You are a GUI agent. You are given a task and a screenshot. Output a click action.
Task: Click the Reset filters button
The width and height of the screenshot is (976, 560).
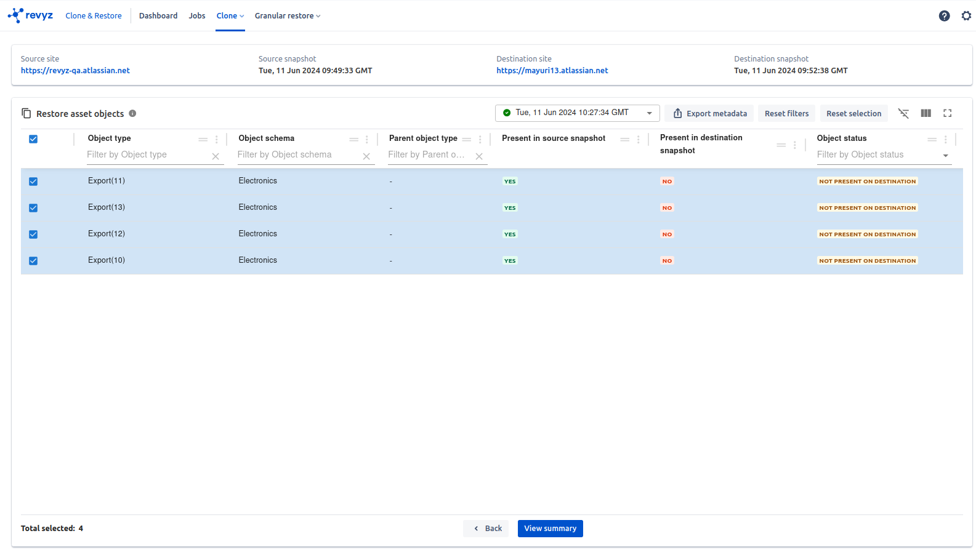pyautogui.click(x=787, y=113)
